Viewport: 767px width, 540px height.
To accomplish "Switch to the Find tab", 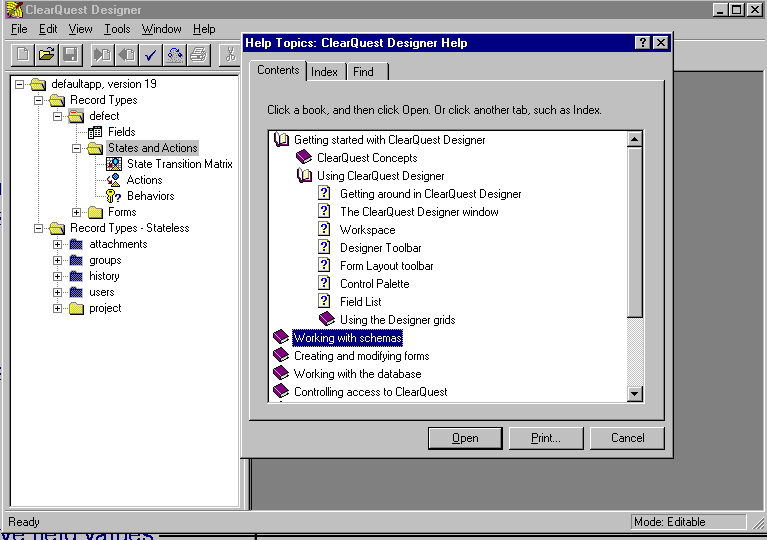I will 363,72.
